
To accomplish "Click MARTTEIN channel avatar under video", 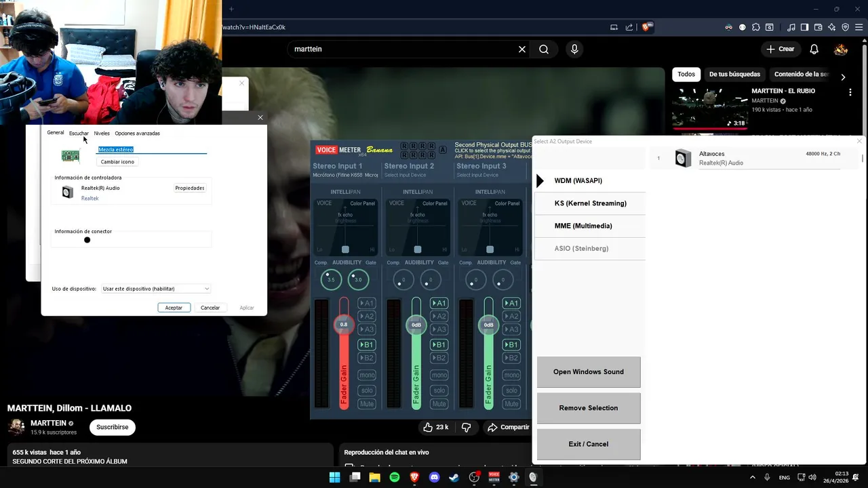I will (17, 426).
